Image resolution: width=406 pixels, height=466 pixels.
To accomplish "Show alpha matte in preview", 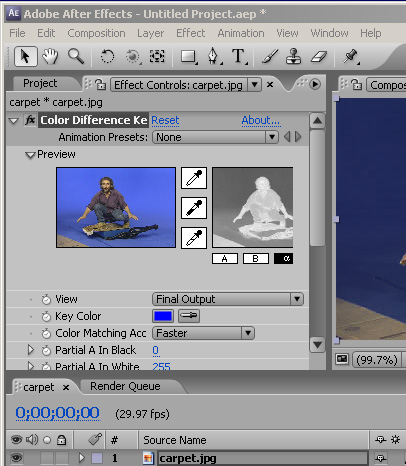I will [x=283, y=259].
